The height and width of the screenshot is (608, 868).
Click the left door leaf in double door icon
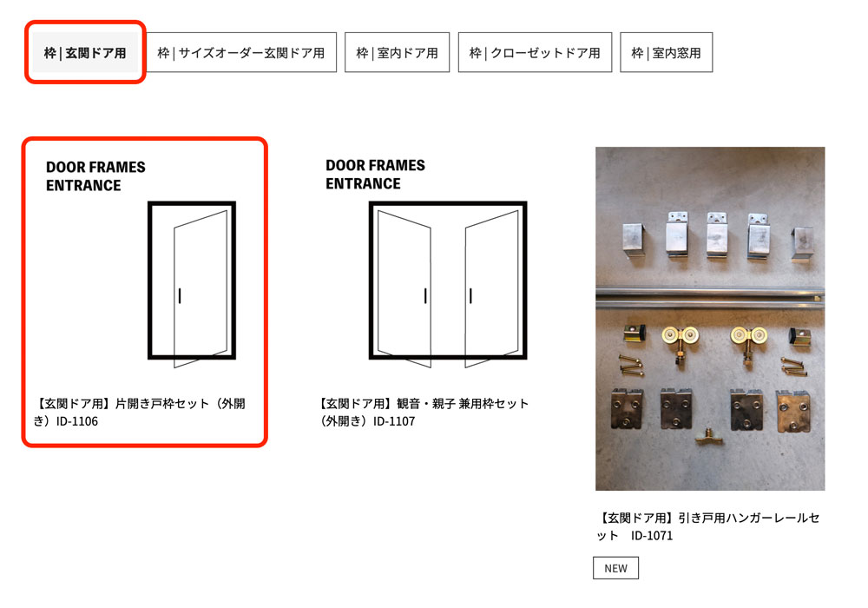tap(404, 288)
